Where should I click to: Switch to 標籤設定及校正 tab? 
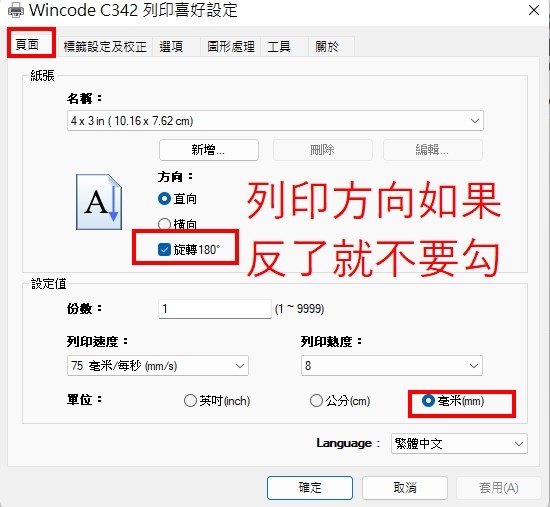pyautogui.click(x=105, y=46)
